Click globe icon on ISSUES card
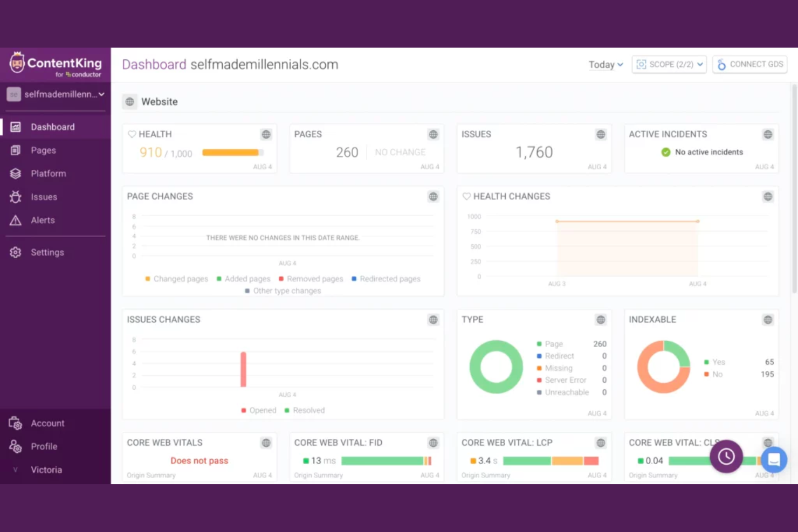 (x=601, y=134)
